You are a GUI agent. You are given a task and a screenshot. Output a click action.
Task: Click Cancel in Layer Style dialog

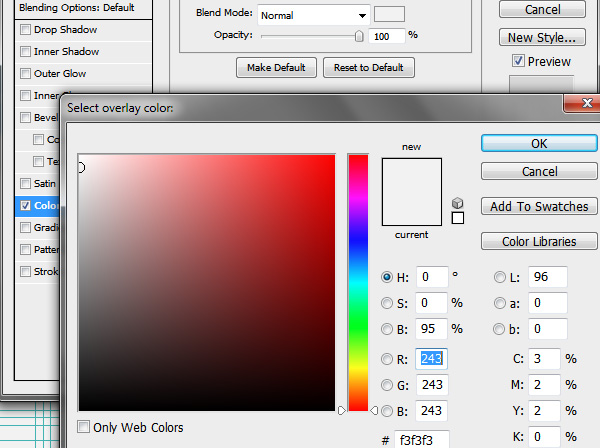click(x=542, y=10)
